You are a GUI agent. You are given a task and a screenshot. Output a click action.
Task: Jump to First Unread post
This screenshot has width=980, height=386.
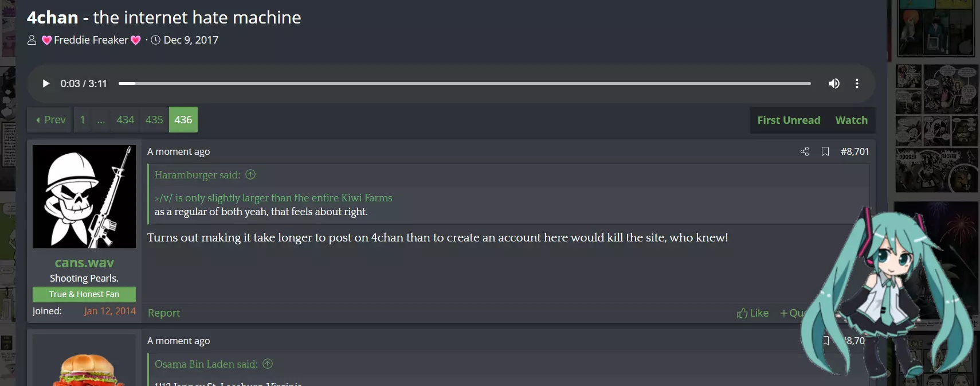point(789,120)
